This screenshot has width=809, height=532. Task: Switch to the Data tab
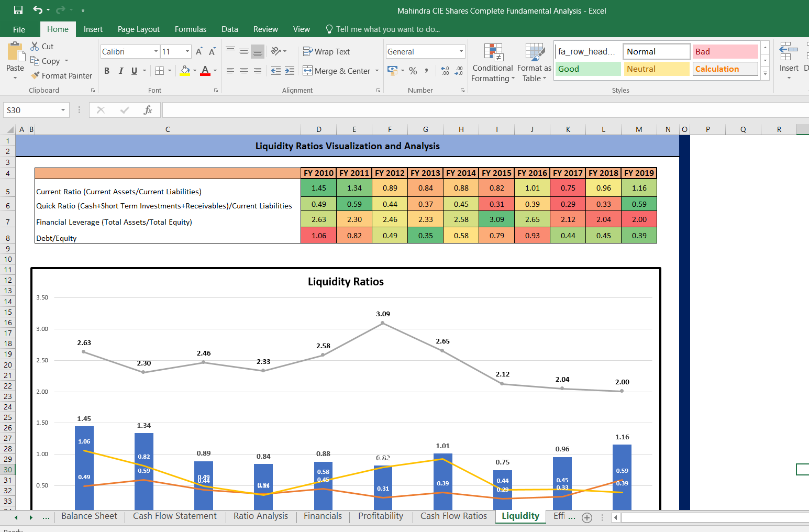click(229, 29)
